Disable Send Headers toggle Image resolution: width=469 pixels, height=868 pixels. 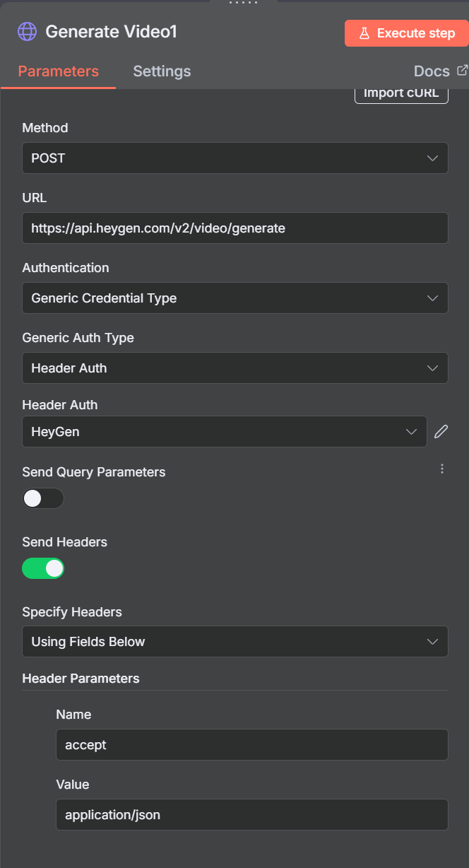click(x=43, y=568)
